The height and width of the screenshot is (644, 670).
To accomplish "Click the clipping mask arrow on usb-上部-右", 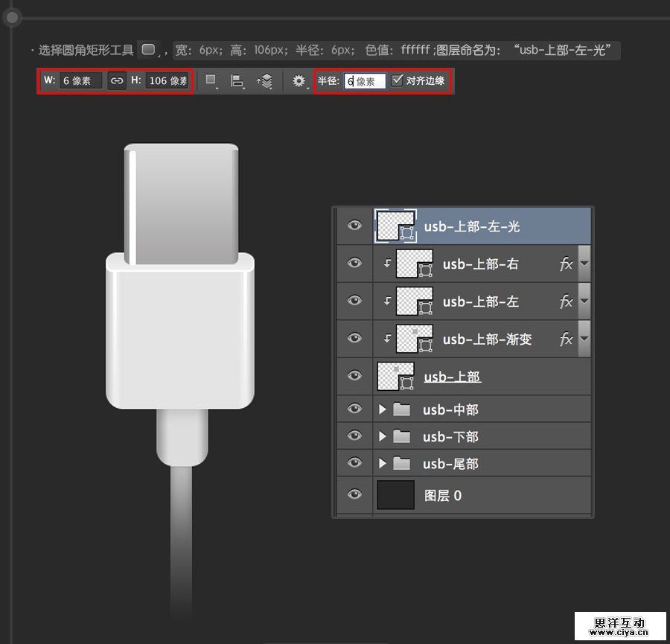I will (x=389, y=261).
